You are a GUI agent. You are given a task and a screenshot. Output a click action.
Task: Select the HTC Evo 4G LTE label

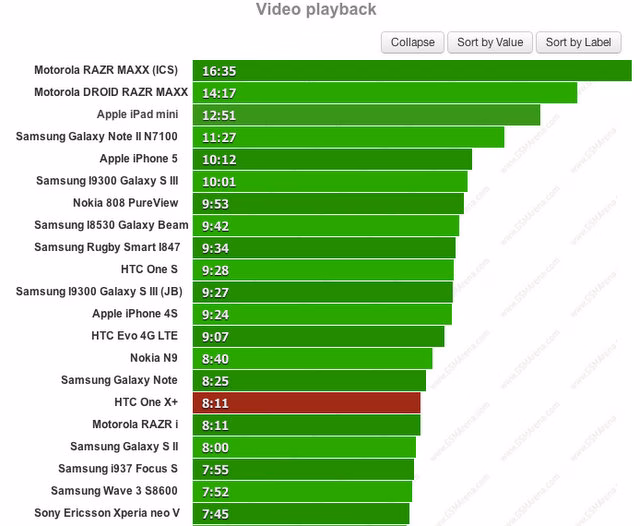(x=135, y=336)
